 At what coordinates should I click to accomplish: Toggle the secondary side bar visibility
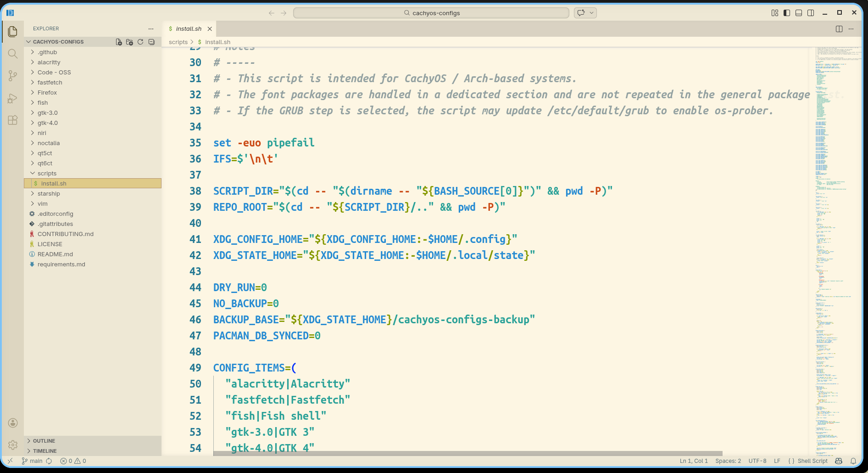pyautogui.click(x=811, y=13)
